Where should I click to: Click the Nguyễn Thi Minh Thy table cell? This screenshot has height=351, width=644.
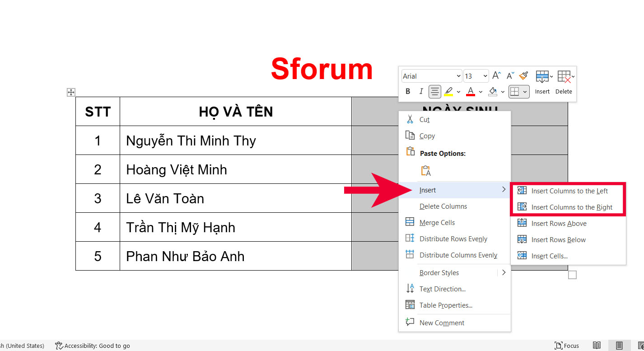pos(235,140)
